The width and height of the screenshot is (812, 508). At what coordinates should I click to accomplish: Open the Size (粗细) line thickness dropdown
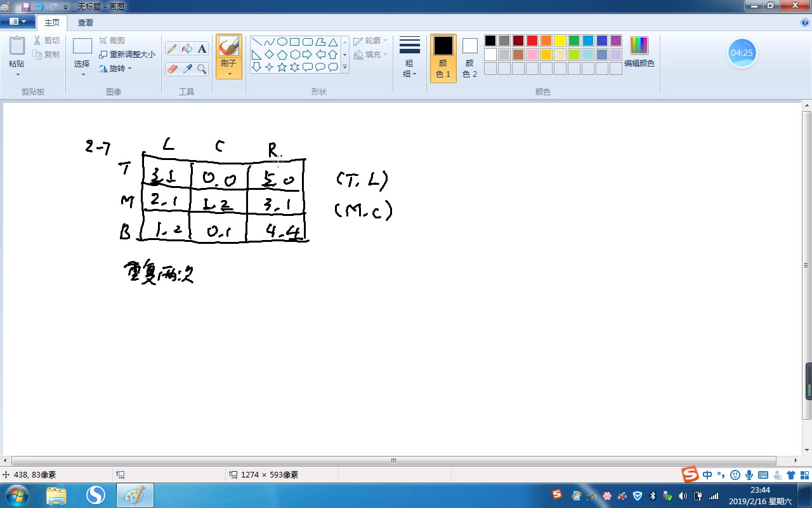(x=410, y=57)
